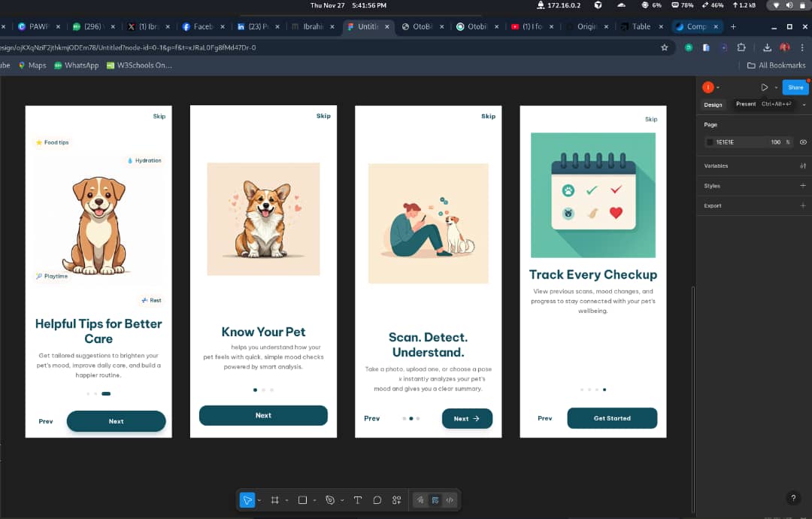Select the Comment tool

pos(377,500)
